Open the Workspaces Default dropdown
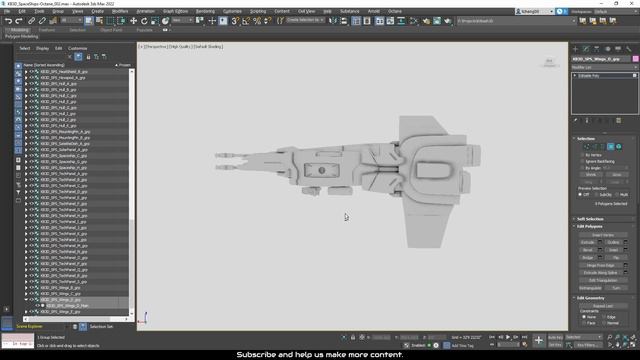Viewport: 640px width, 360px height. point(616,11)
